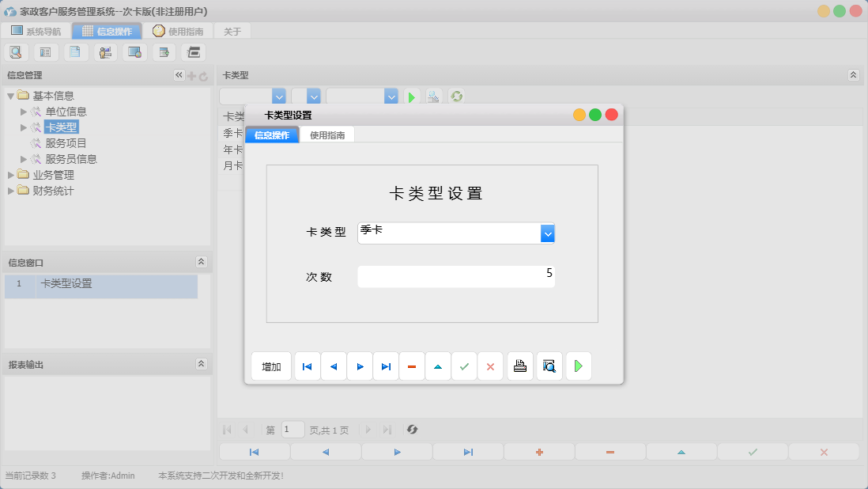The image size is (868, 489).
Task: Click the green execute arrow in the dialog
Action: click(579, 366)
